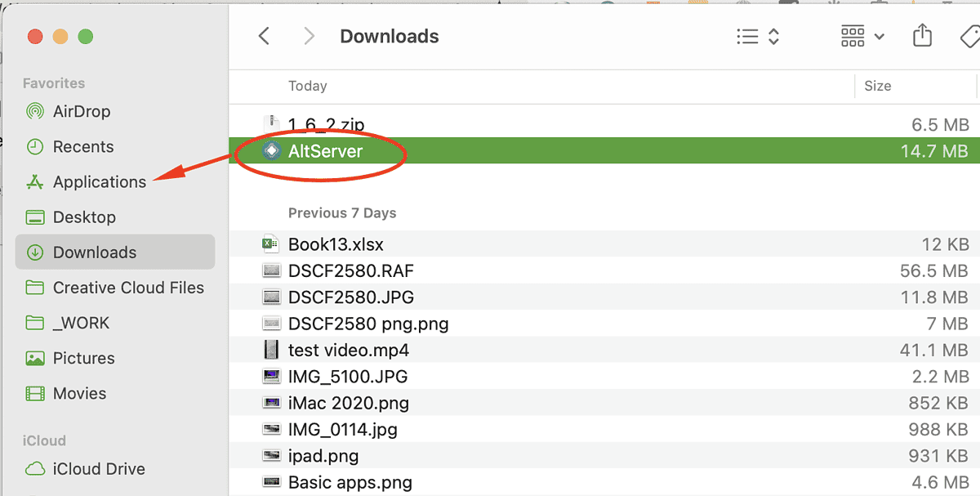Click the Size column header
The image size is (980, 496).
pyautogui.click(x=877, y=86)
